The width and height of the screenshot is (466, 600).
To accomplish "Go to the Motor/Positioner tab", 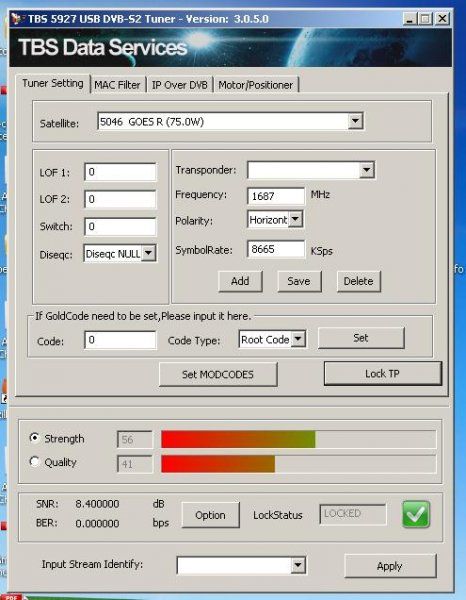I will (256, 85).
